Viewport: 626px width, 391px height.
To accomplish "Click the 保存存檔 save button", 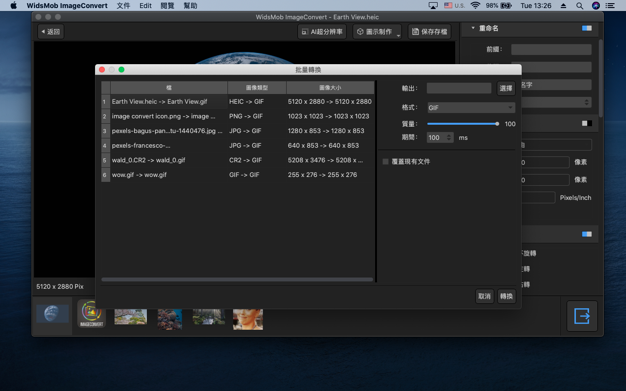I will click(x=430, y=32).
